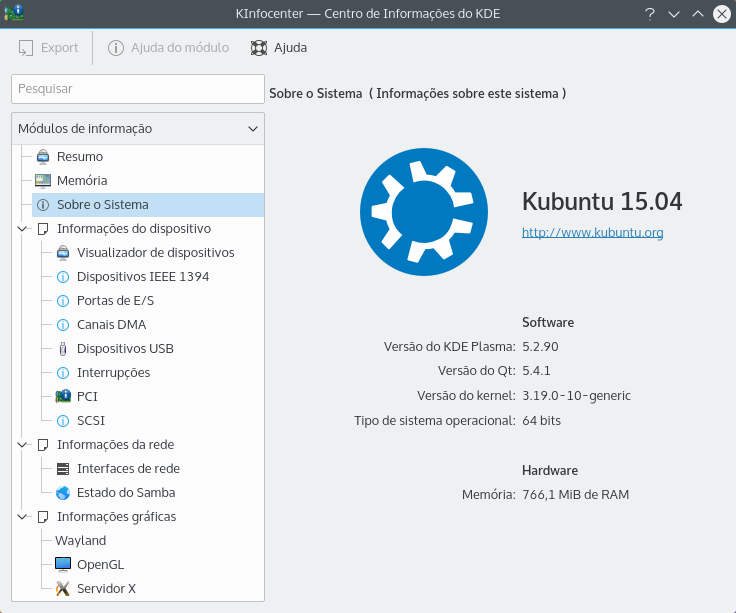Collapse the Informações da rede branch
This screenshot has height=613, width=736.
point(23,445)
